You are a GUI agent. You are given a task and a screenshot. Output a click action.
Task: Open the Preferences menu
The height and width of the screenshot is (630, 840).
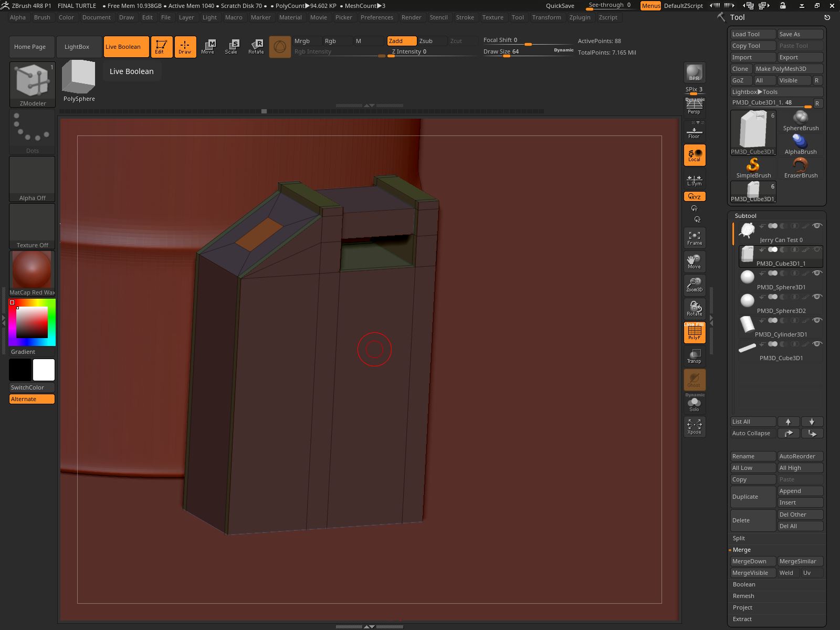[376, 17]
